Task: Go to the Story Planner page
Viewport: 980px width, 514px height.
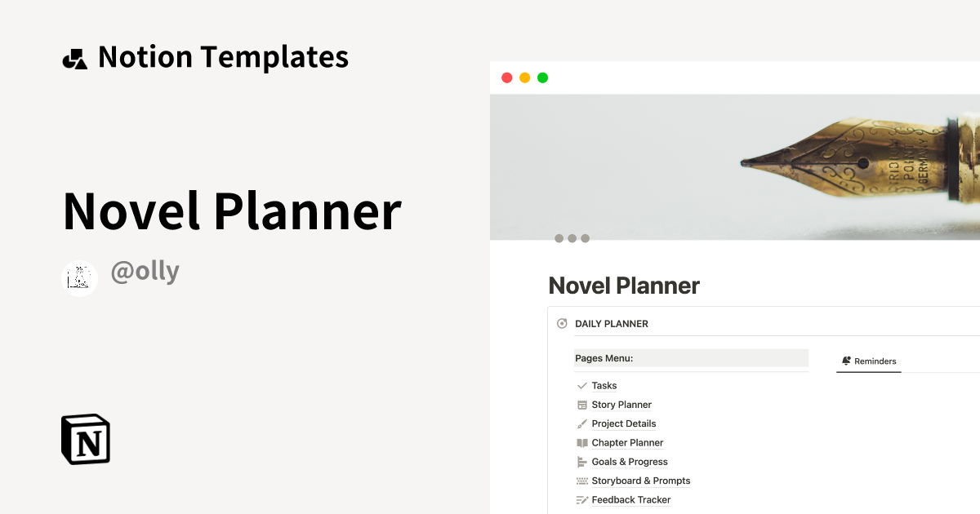Action: 621,405
